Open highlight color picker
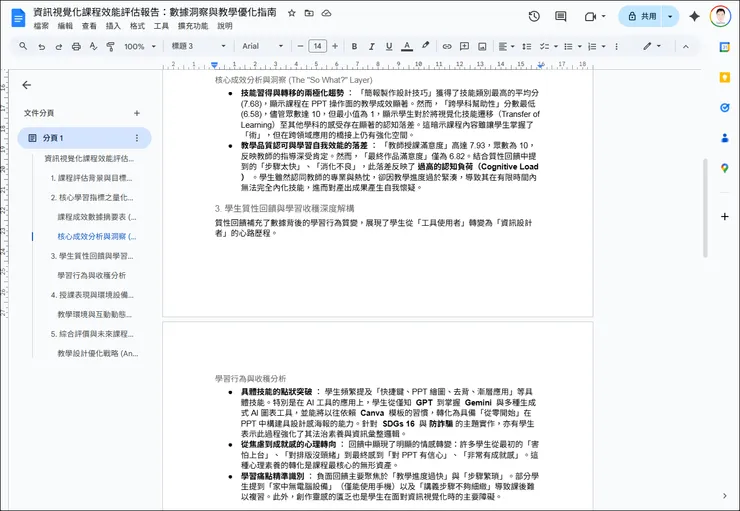The image size is (740, 511). point(425,46)
